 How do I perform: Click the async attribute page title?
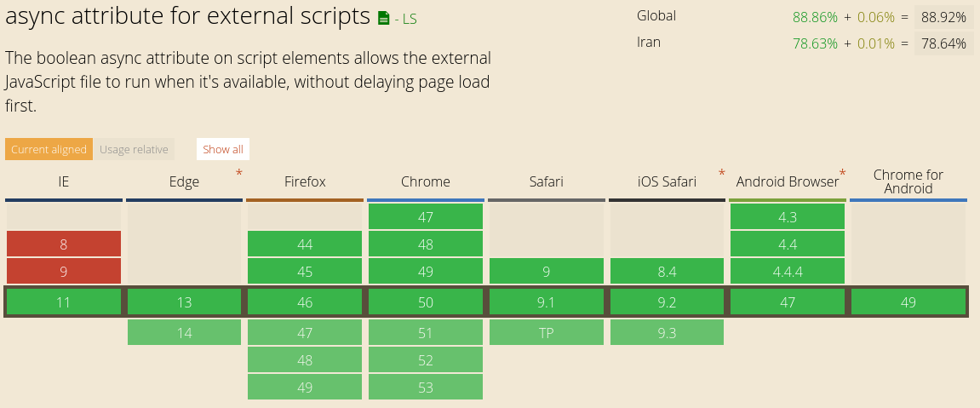188,16
